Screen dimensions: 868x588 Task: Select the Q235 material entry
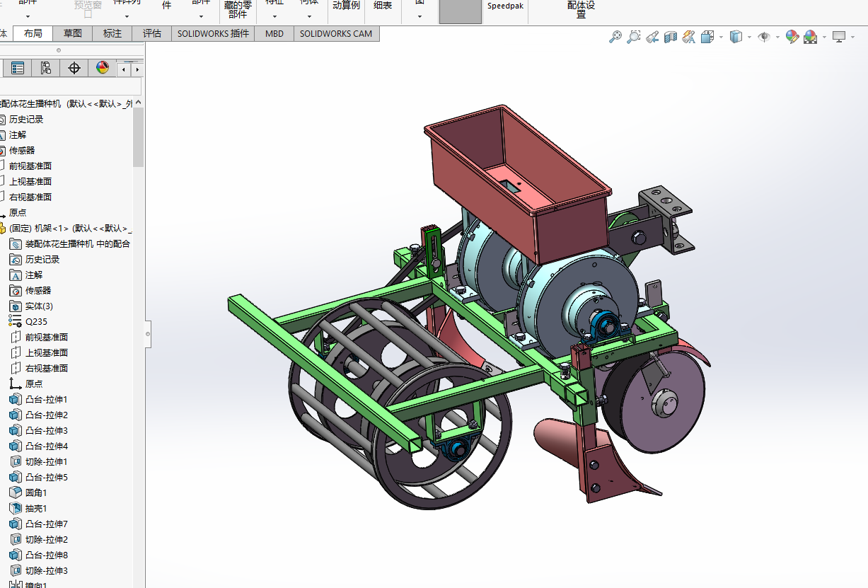36,321
